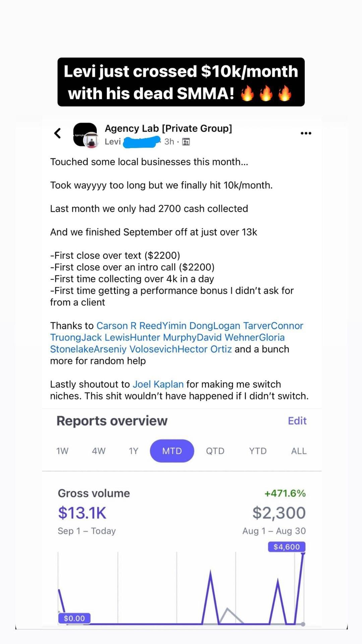Tap the $0.00 chart start label
362x644 pixels.
pyautogui.click(x=74, y=618)
